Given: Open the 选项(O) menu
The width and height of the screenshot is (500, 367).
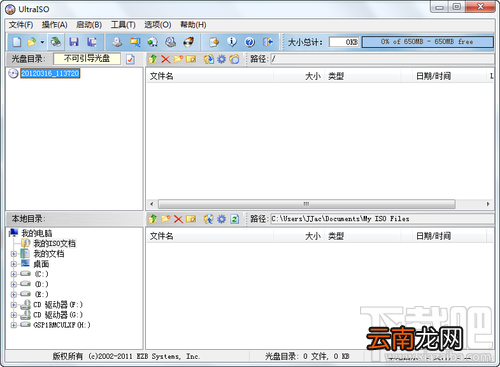Looking at the screenshot, I should (x=158, y=25).
